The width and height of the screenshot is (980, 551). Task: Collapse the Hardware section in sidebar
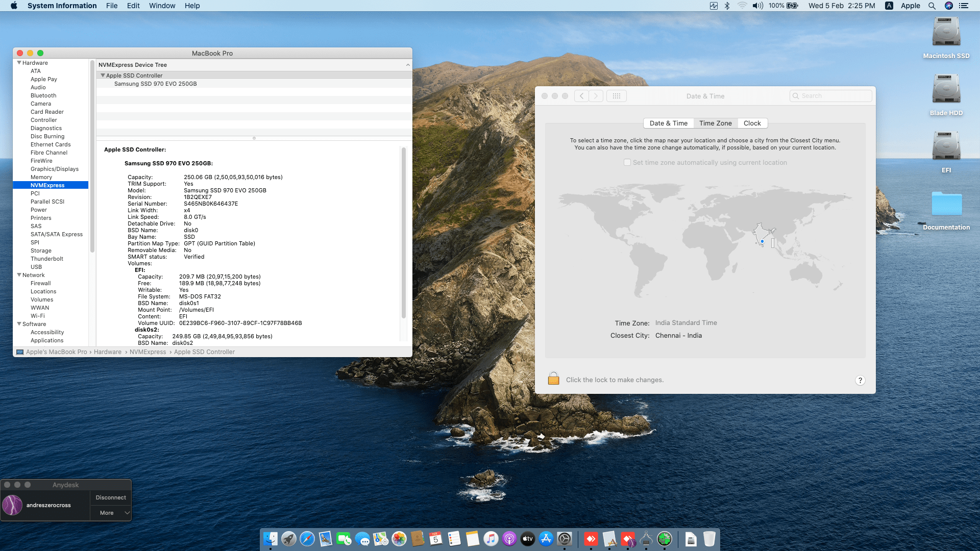tap(19, 63)
